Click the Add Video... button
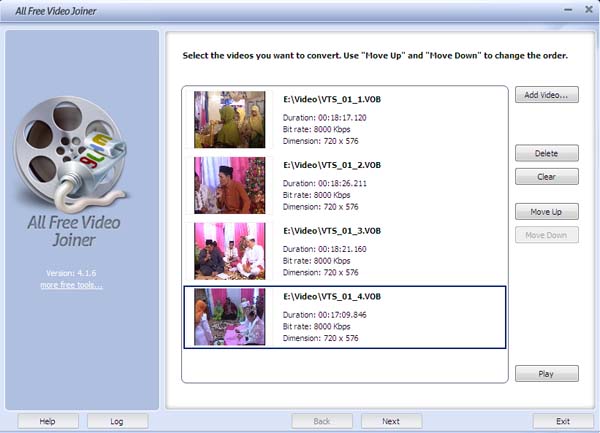 (x=546, y=95)
